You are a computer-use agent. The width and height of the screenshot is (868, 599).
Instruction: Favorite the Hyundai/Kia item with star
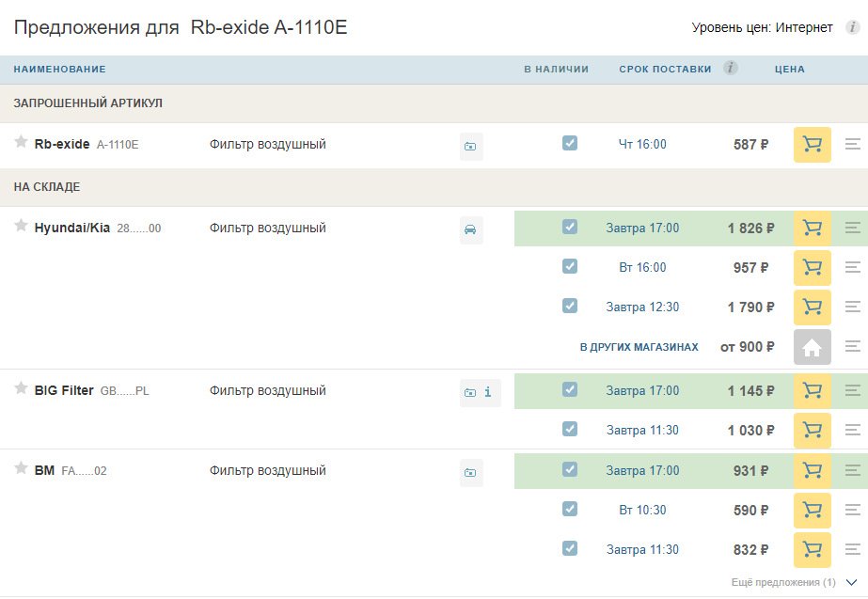point(21,226)
